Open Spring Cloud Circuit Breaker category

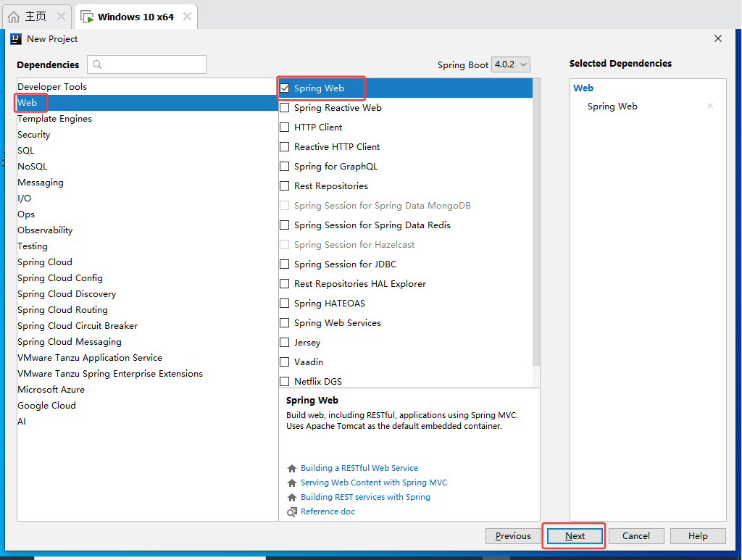point(147,326)
